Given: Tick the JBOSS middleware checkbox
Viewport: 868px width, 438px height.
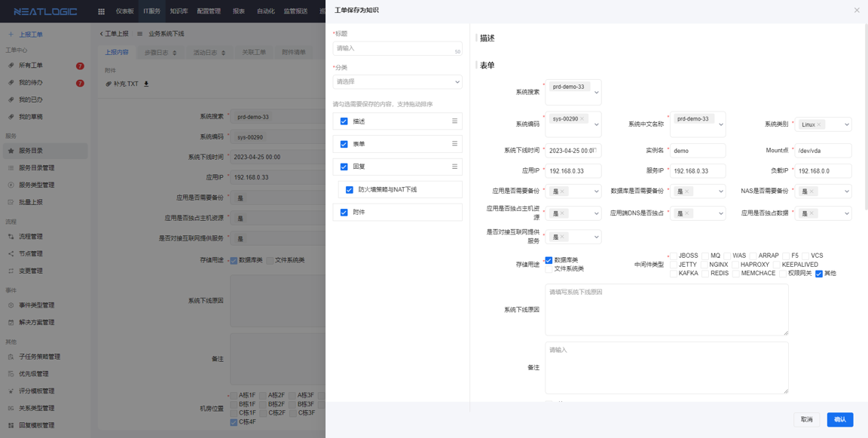Looking at the screenshot, I should pyautogui.click(x=673, y=256).
